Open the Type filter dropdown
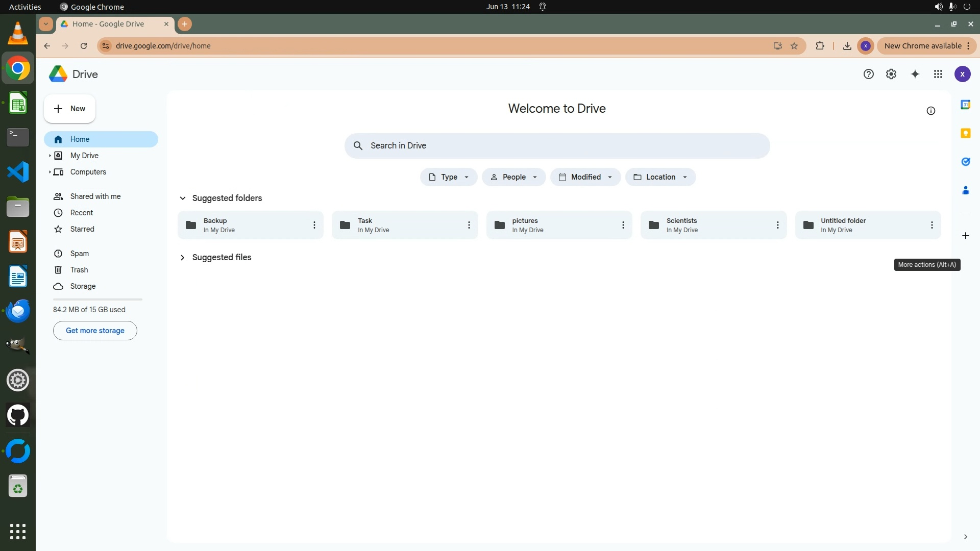The height and width of the screenshot is (551, 980). 448,177
